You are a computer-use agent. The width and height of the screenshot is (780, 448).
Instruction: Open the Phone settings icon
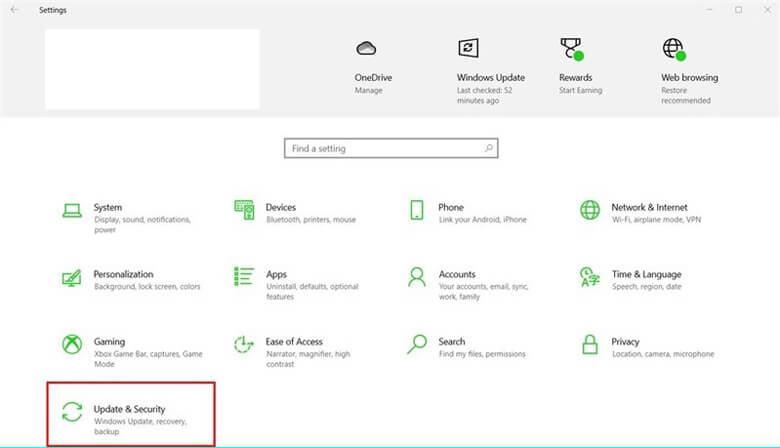(417, 210)
